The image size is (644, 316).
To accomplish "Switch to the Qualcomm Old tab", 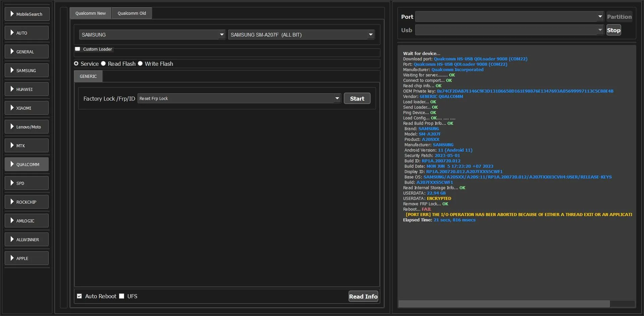I will [132, 13].
